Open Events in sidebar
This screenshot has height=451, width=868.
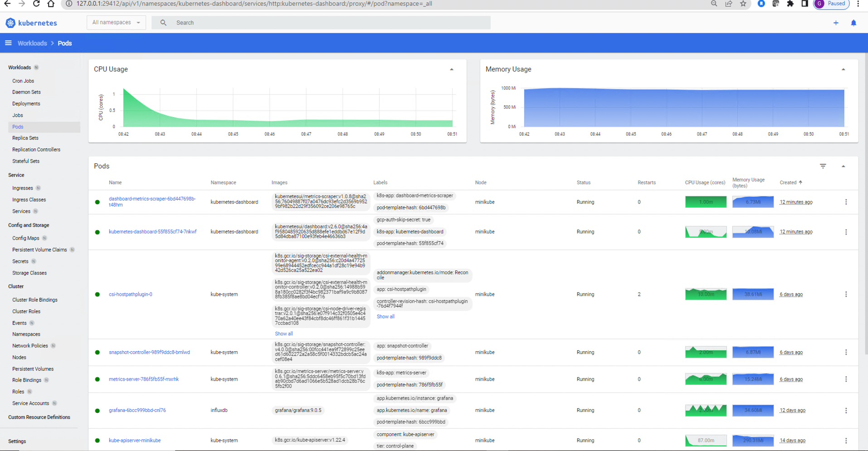tap(20, 323)
